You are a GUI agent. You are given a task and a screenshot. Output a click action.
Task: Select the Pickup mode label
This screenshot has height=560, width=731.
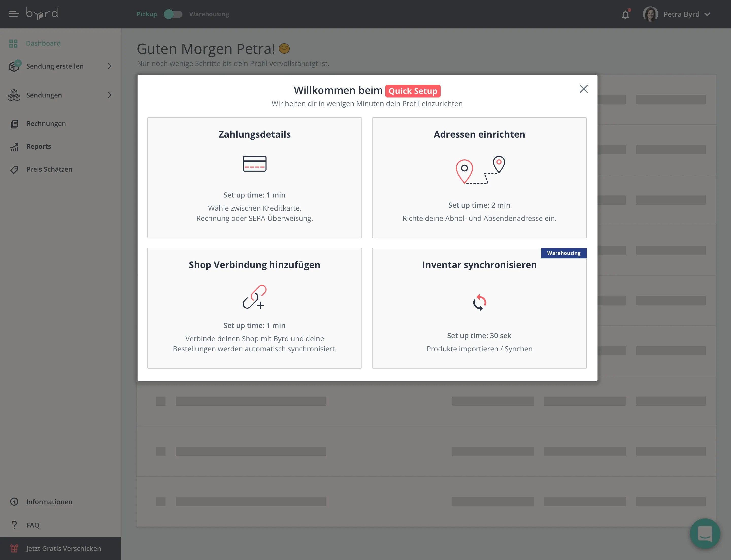point(147,14)
